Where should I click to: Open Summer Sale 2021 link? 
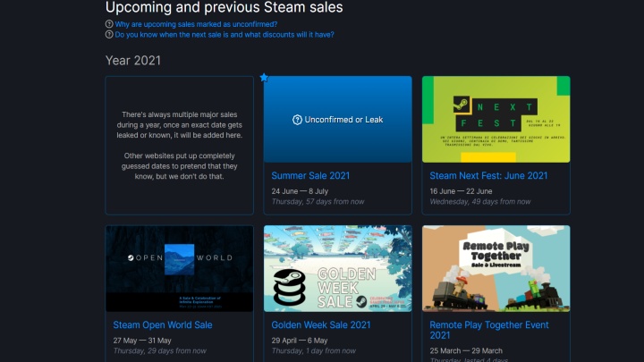[x=310, y=176]
